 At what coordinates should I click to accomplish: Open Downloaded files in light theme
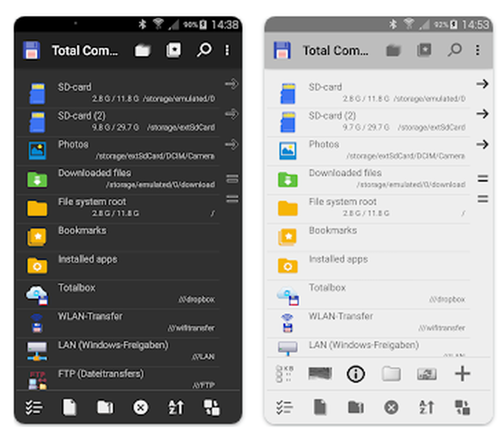pyautogui.click(x=369, y=179)
